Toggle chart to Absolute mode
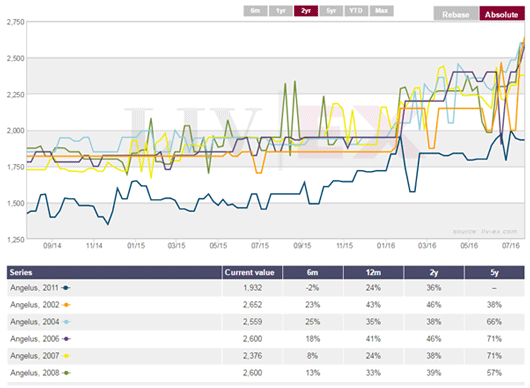This screenshot has height=388, width=530. (x=502, y=14)
